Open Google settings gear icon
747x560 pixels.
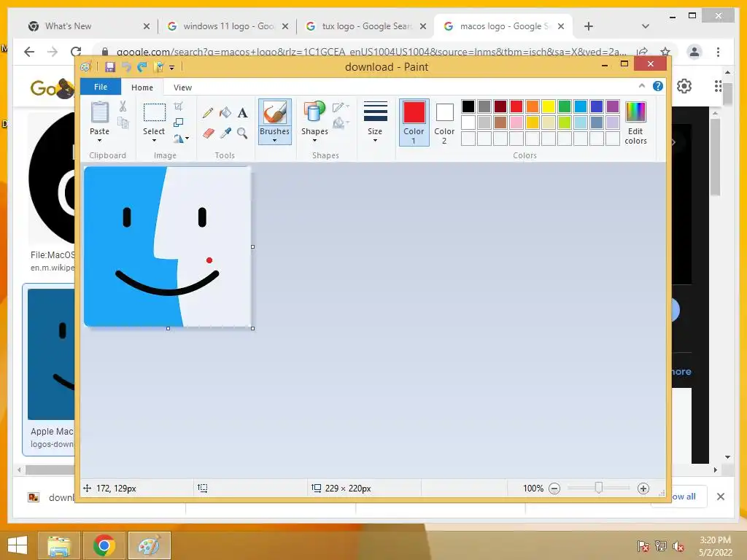coord(684,86)
